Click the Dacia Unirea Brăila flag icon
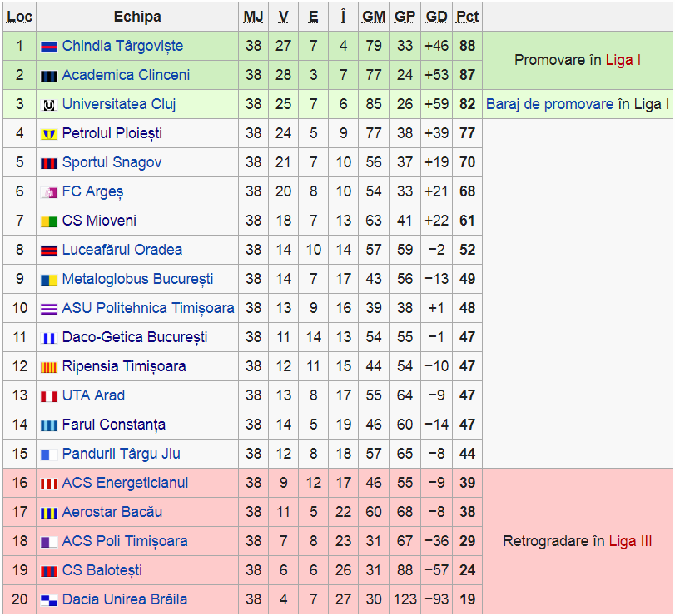 pos(48,599)
